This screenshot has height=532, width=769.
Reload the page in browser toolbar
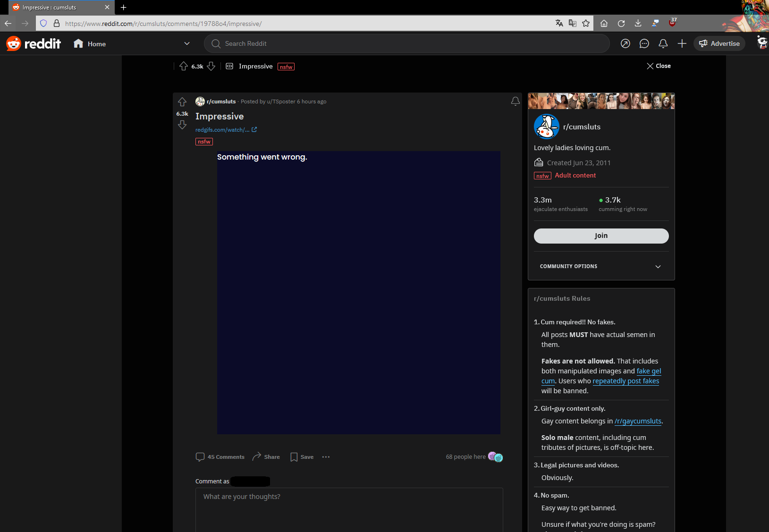click(621, 24)
